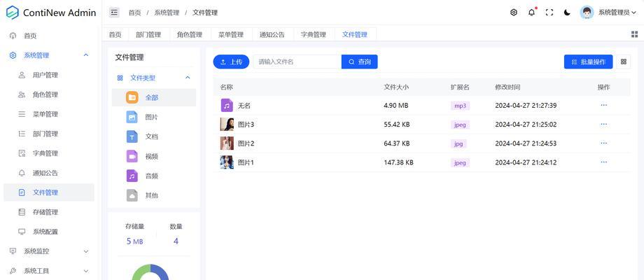Go to 首页 in the sidebar

tap(49, 36)
